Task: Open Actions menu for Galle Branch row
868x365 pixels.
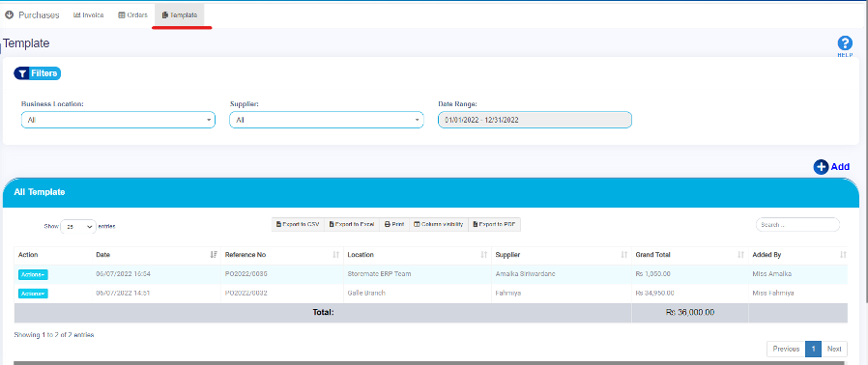Action: (x=33, y=294)
